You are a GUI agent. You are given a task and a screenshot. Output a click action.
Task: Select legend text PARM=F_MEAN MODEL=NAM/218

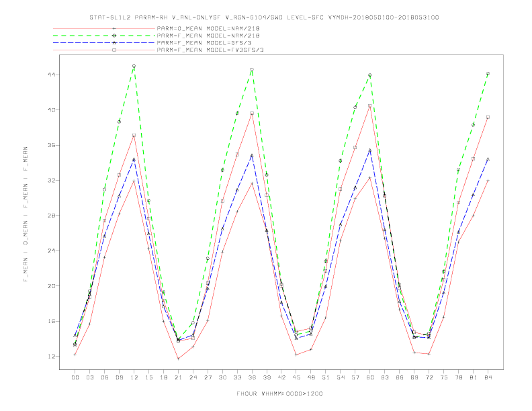coord(208,36)
